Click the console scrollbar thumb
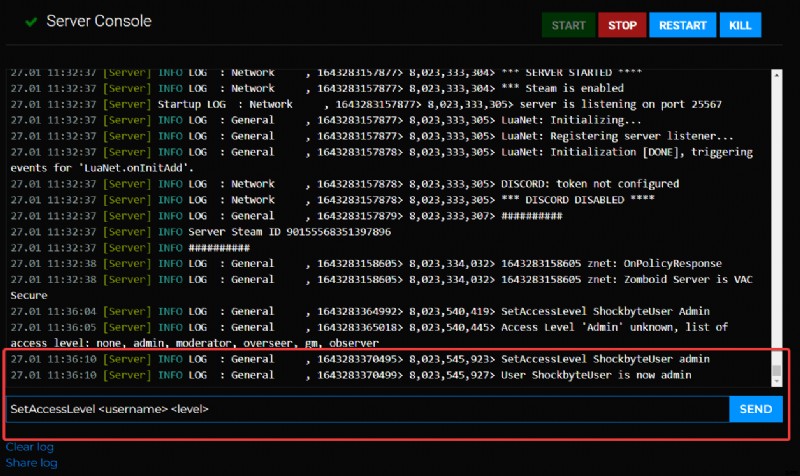 point(777,370)
